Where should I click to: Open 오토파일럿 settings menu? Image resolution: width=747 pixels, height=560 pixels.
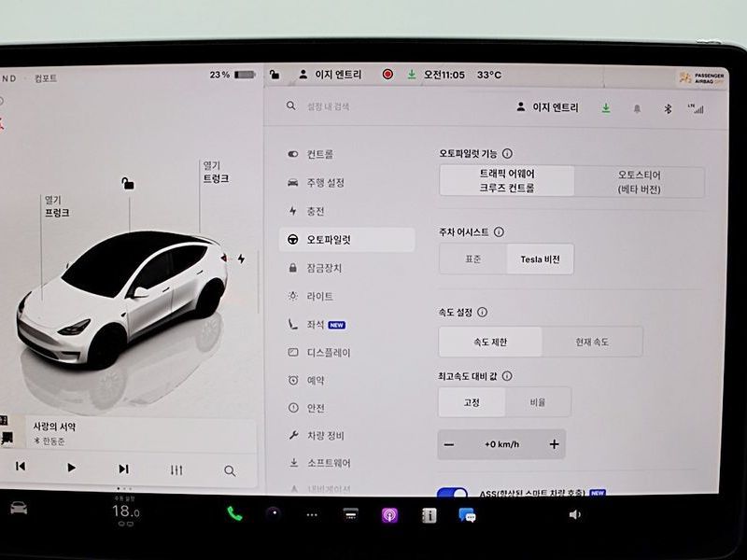pyautogui.click(x=346, y=240)
